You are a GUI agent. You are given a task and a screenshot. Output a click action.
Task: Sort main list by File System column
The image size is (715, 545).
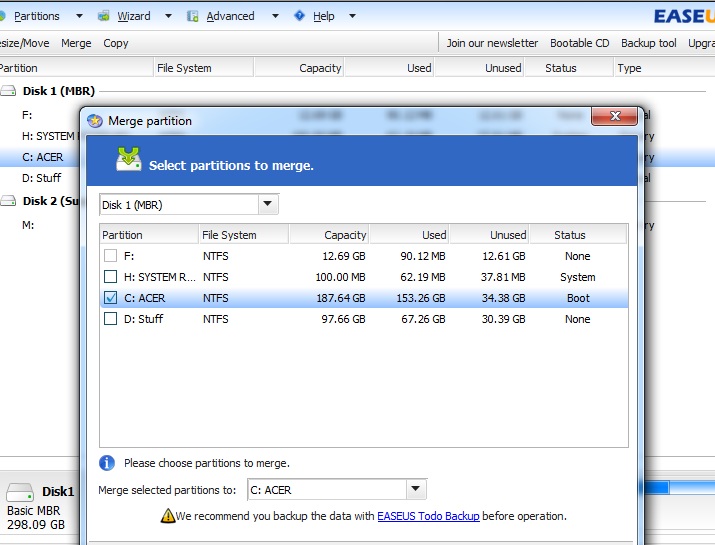pos(203,68)
